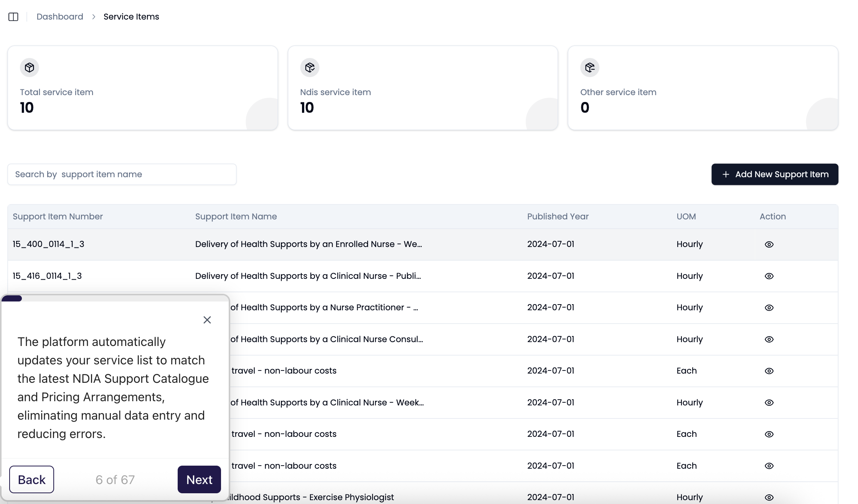This screenshot has width=858, height=504.
Task: Click the Published Year column header
Action: pyautogui.click(x=558, y=217)
